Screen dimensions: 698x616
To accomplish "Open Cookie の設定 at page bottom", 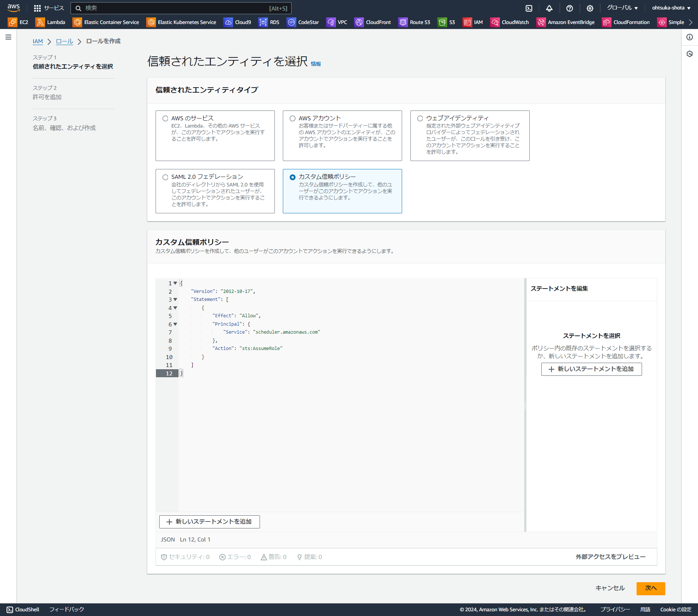I will point(677,609).
